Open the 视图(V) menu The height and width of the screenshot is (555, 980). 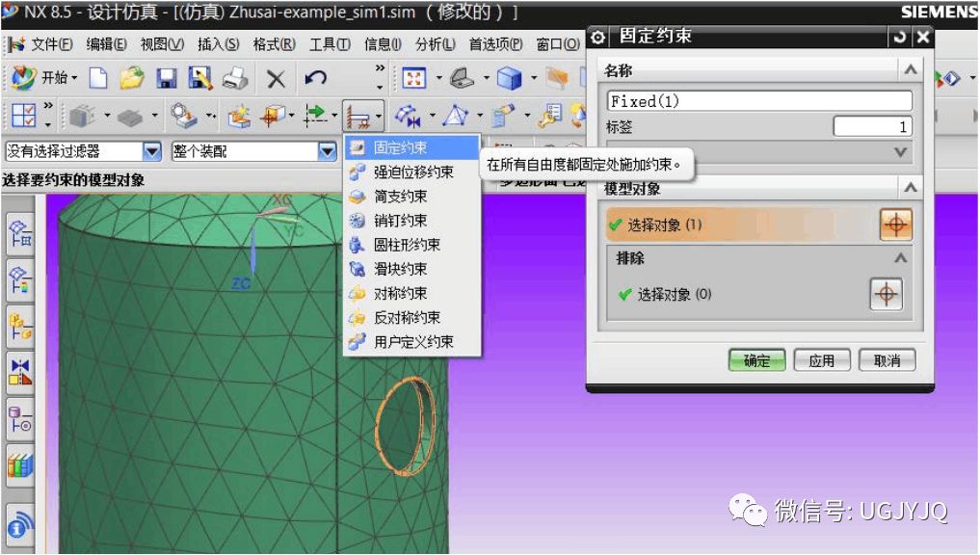point(162,43)
